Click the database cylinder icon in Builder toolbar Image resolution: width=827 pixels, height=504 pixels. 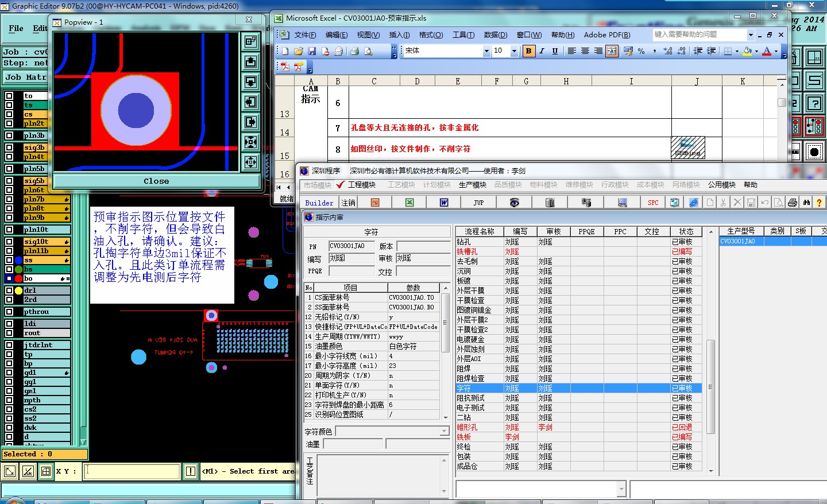coord(550,203)
